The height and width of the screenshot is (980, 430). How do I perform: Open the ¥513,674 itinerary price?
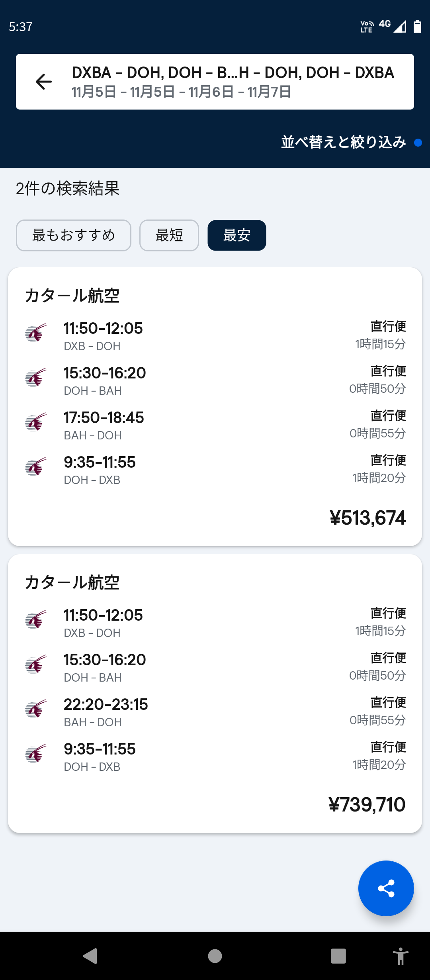pos(367,518)
